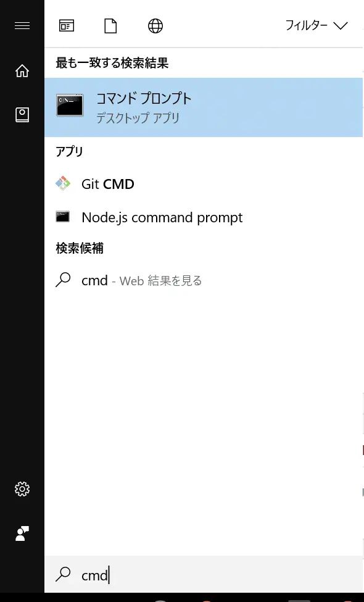Launch コマンド プロンプト best match result

click(204, 107)
